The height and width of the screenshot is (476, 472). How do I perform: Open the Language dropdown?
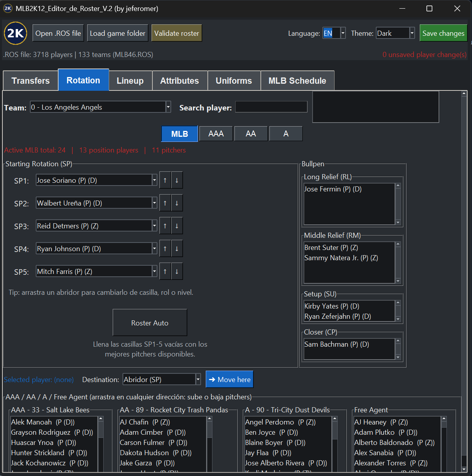click(x=334, y=33)
